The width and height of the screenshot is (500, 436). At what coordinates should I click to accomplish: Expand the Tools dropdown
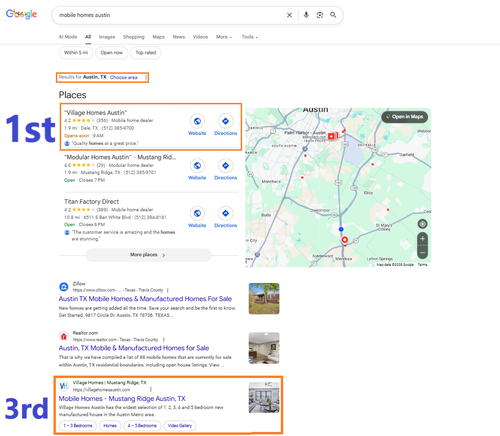pyautogui.click(x=250, y=37)
